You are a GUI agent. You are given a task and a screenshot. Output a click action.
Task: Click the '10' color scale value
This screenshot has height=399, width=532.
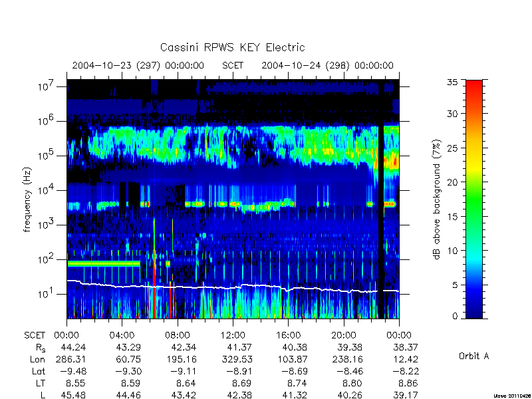click(452, 251)
